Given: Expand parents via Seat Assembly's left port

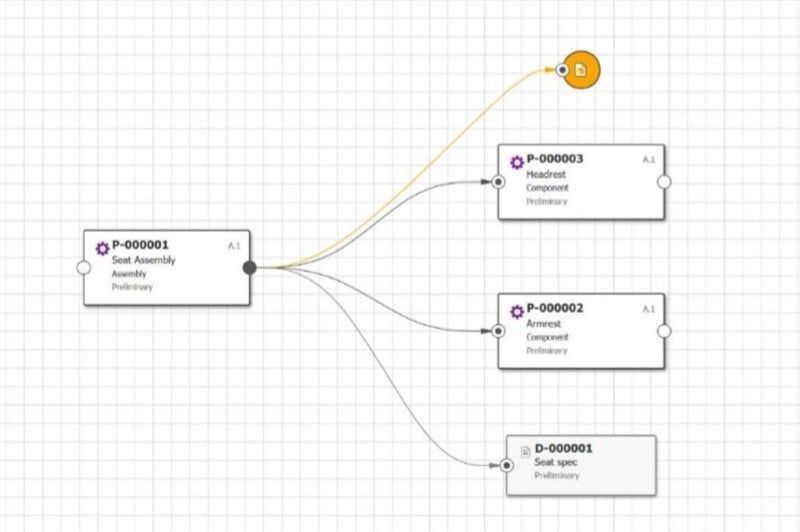Looking at the screenshot, I should tap(84, 267).
